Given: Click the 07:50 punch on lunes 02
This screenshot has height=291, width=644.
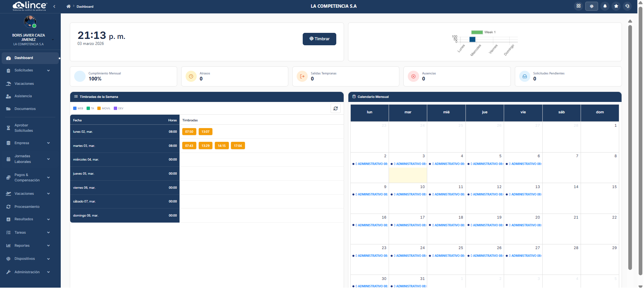Looking at the screenshot, I should point(189,132).
